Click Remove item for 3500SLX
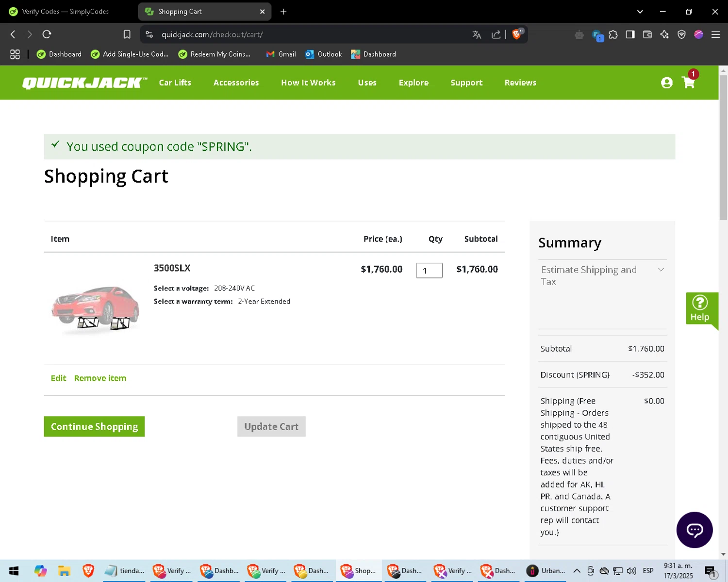This screenshot has width=728, height=582. (100, 378)
